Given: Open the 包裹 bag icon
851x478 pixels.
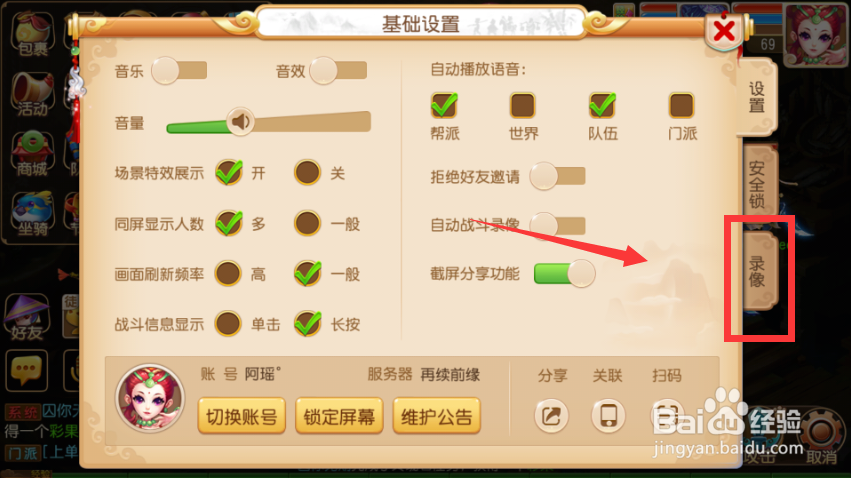Looking at the screenshot, I should 33,34.
